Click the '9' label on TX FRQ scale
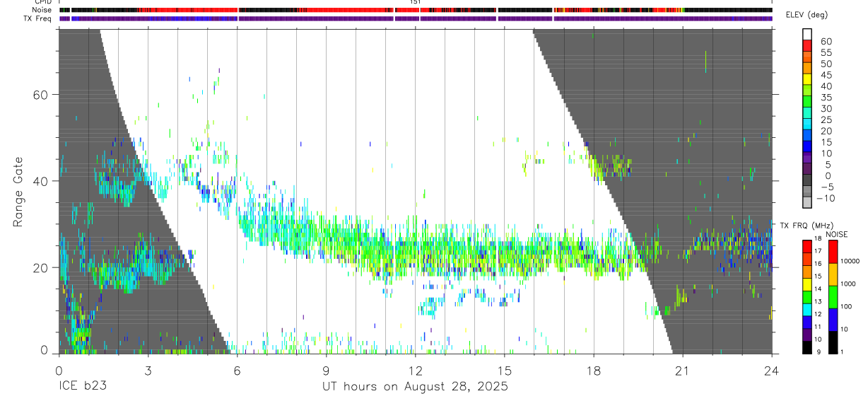This screenshot has width=868, height=401. pyautogui.click(x=819, y=351)
